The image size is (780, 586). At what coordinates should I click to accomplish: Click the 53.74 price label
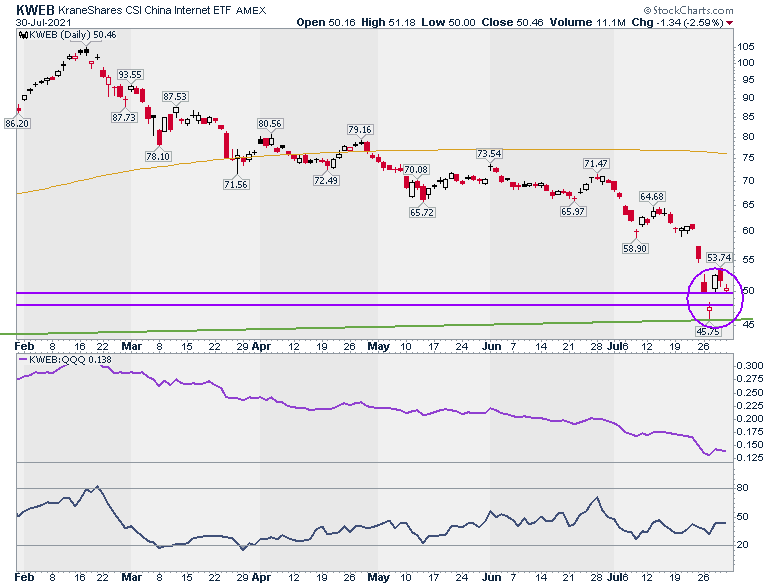click(x=719, y=257)
